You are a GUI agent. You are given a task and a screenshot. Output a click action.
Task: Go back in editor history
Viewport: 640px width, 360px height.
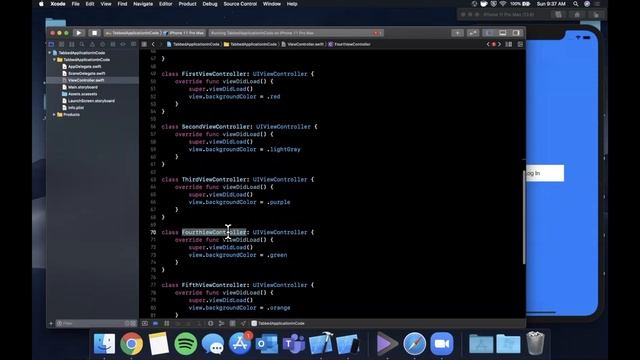(x=153, y=44)
